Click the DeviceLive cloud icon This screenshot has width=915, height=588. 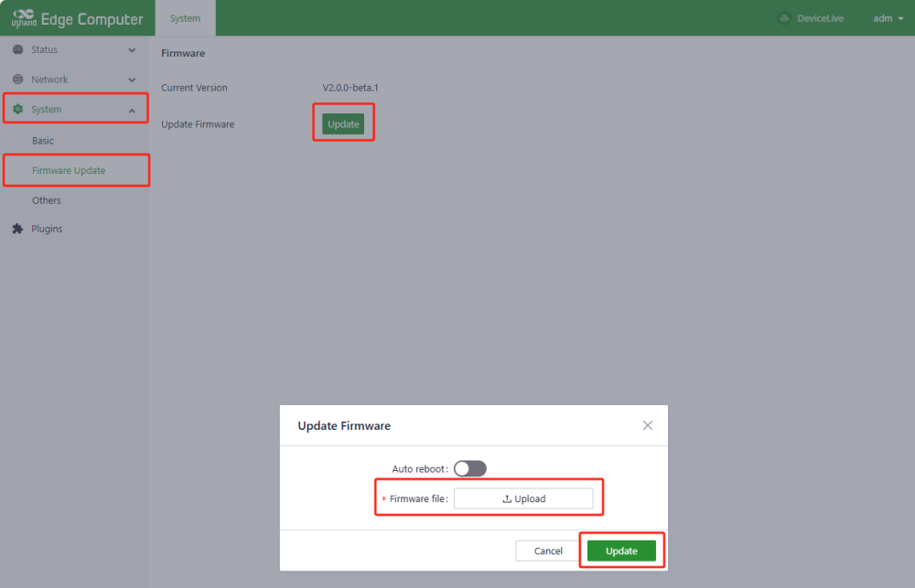(784, 18)
